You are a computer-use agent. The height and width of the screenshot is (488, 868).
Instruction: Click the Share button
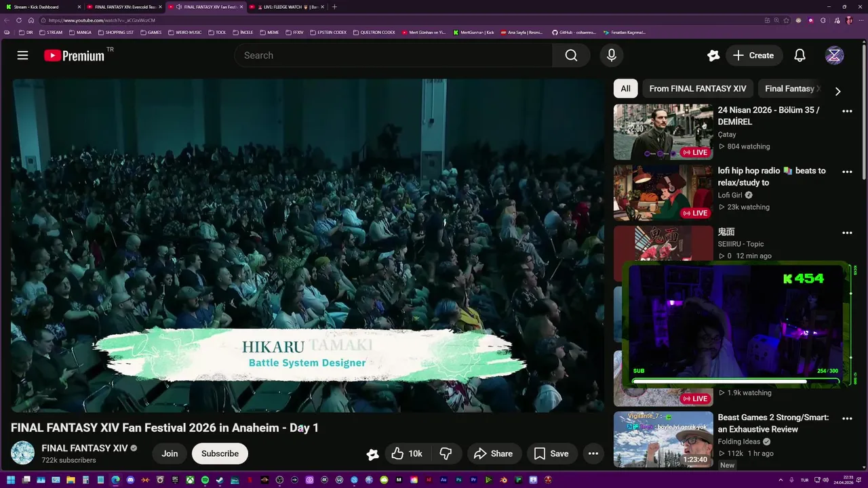pos(493,453)
